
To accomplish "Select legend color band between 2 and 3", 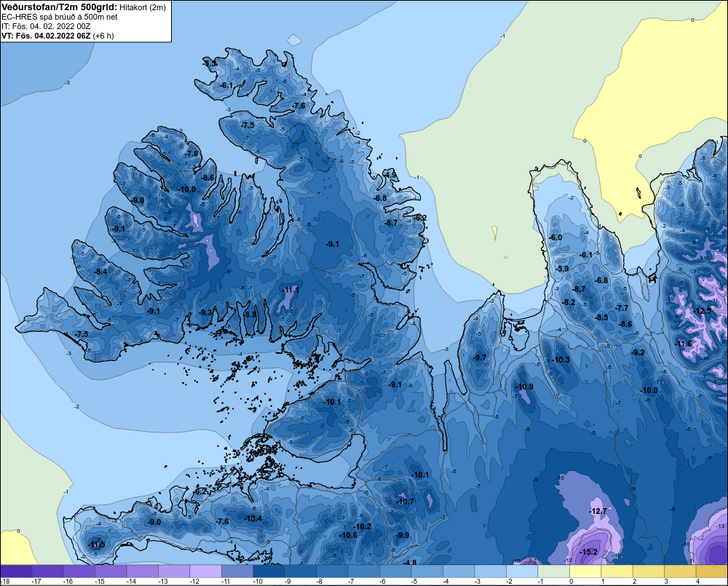I will 648,571.
